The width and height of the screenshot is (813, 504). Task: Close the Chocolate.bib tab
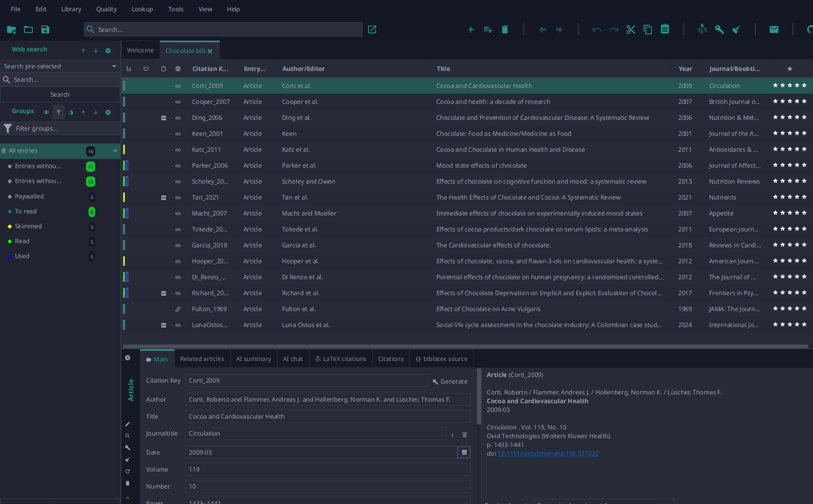(210, 51)
